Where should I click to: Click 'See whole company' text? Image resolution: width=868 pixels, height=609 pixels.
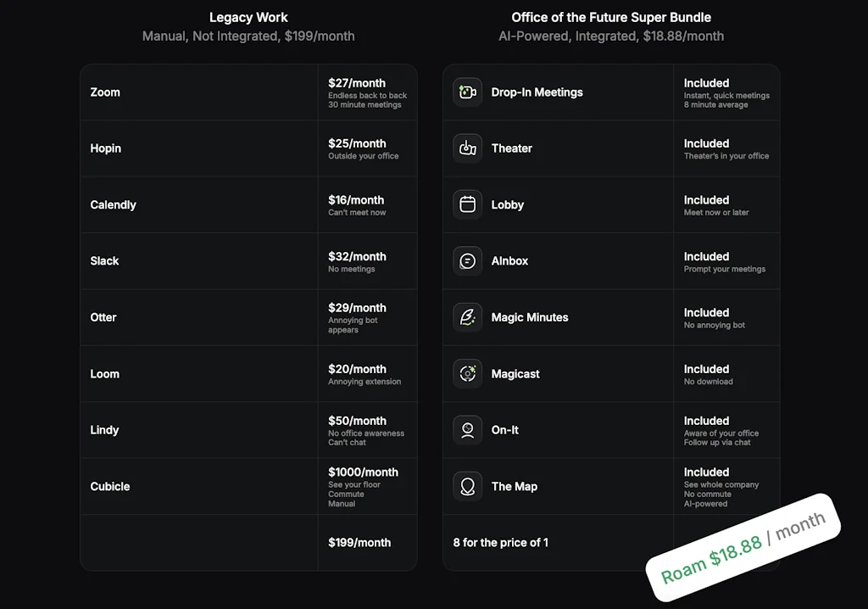point(721,484)
